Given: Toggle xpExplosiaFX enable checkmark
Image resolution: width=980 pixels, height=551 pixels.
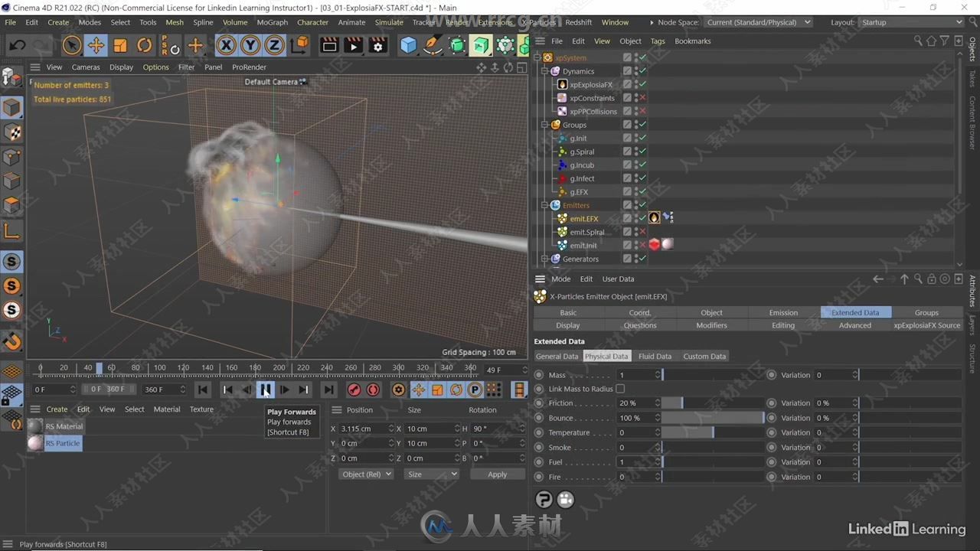Looking at the screenshot, I should click(643, 84).
